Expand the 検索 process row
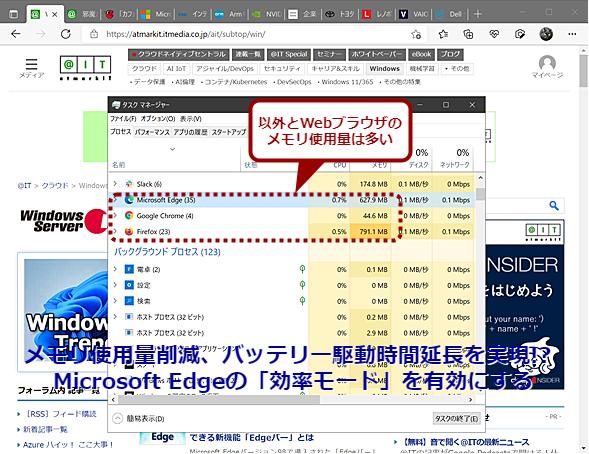This screenshot has height=454, width=589. tap(115, 300)
